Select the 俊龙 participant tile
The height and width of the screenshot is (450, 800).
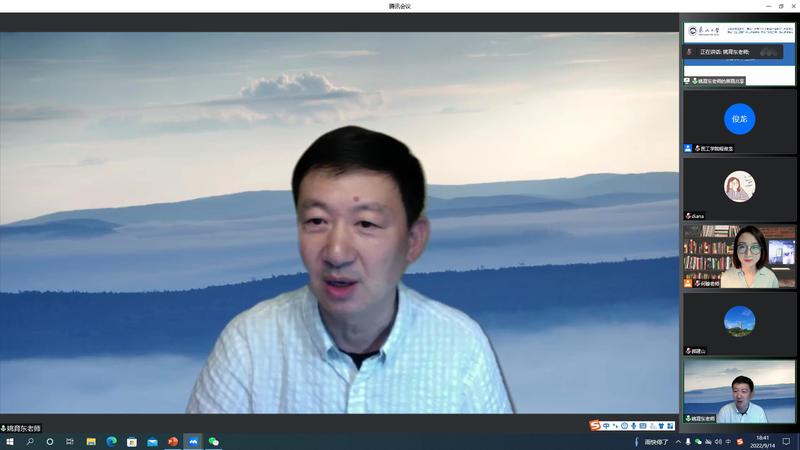(739, 121)
